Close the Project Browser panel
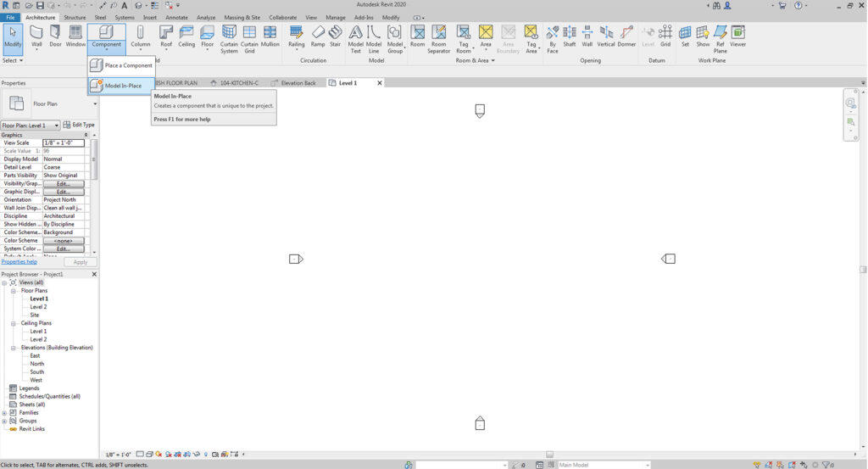This screenshot has width=868, height=469. [94, 274]
